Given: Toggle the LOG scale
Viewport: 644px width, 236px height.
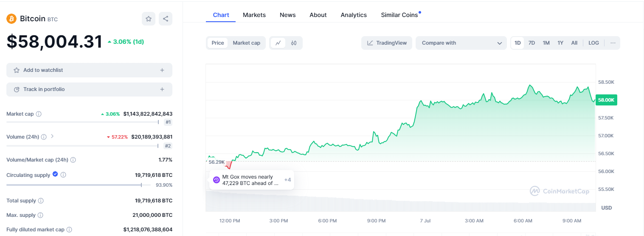Looking at the screenshot, I should [x=593, y=43].
